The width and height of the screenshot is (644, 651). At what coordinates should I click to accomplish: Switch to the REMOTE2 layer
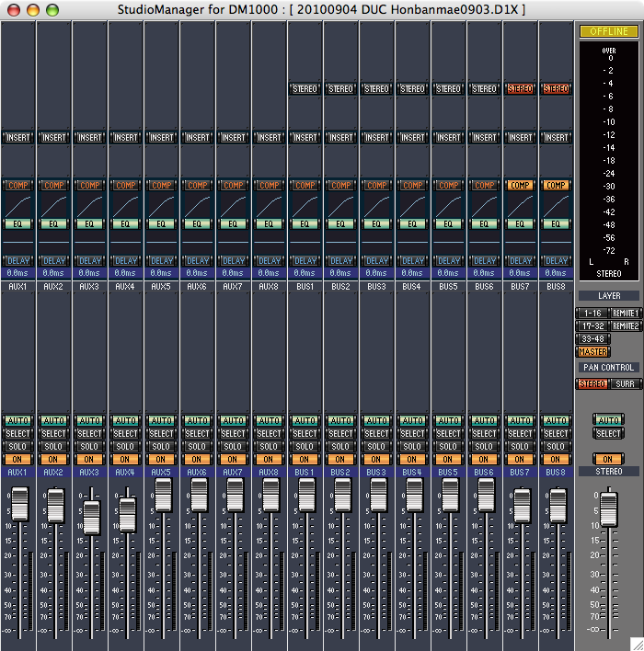626,325
